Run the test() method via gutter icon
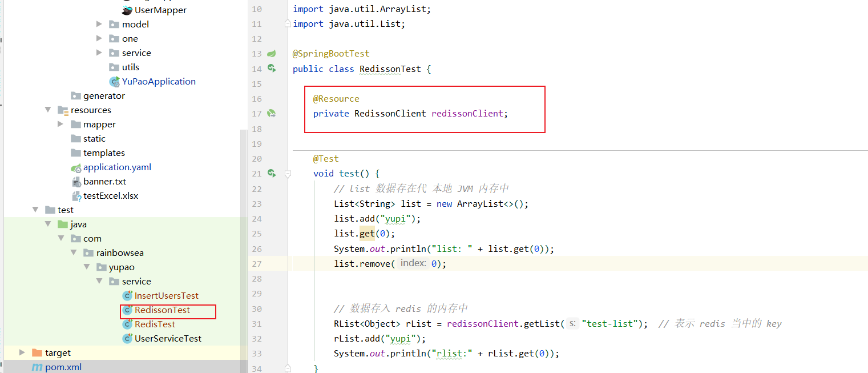The height and width of the screenshot is (373, 868). 272,173
